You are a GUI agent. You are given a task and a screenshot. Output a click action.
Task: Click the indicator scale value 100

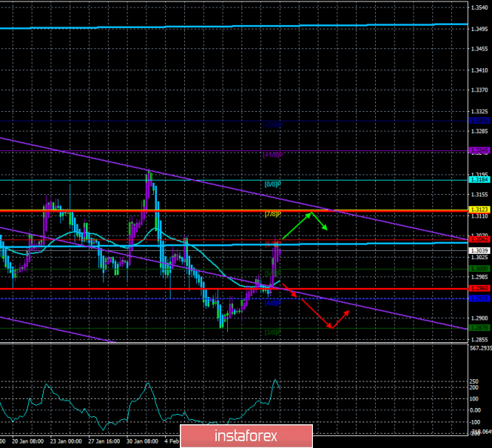(474, 399)
